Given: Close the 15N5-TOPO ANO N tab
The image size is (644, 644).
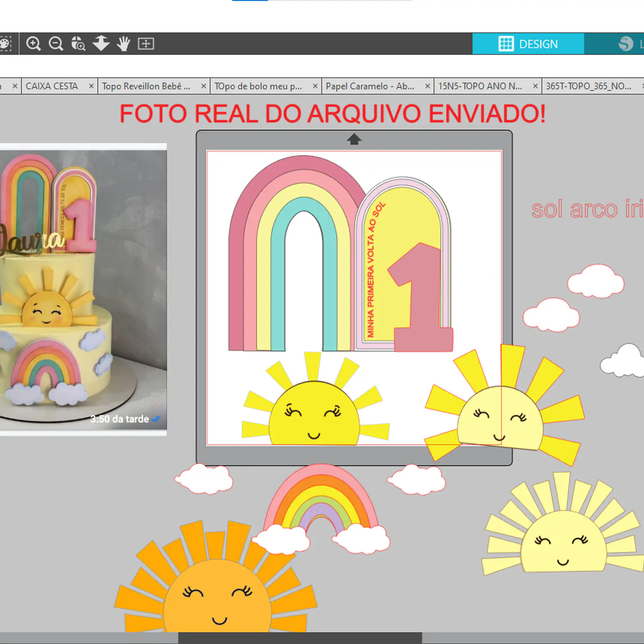Looking at the screenshot, I should tap(535, 86).
